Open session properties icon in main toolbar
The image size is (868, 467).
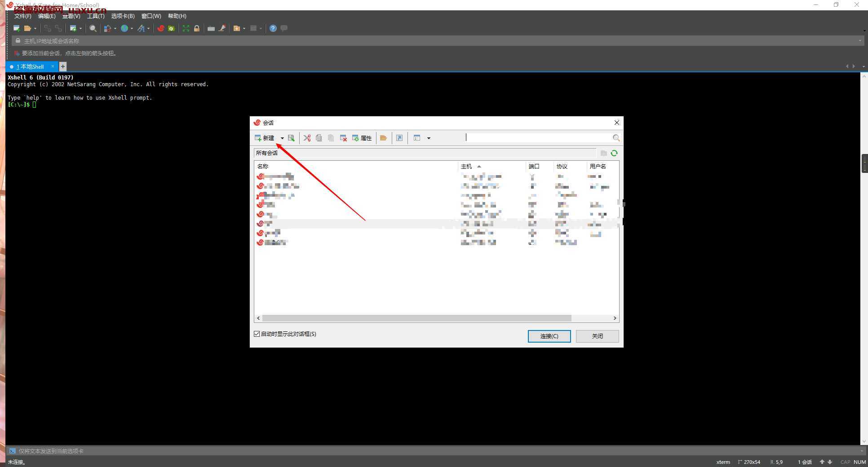point(73,28)
